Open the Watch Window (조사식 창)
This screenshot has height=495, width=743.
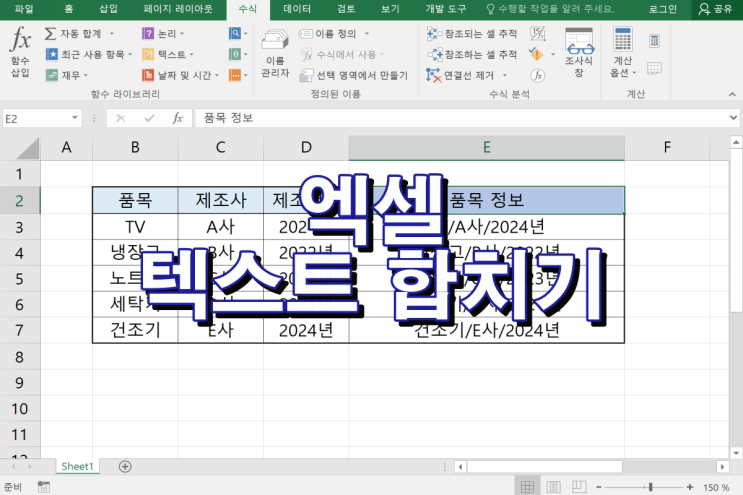[x=579, y=53]
